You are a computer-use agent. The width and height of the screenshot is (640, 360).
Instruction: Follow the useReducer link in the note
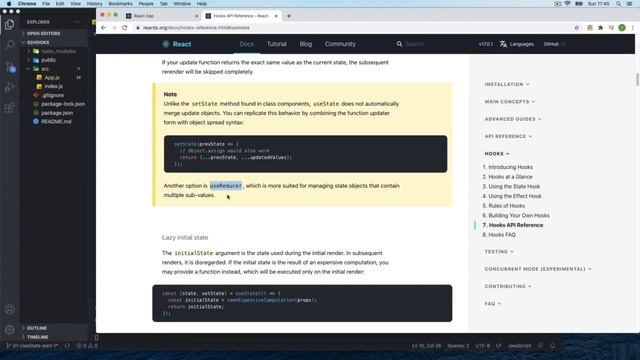(226, 186)
